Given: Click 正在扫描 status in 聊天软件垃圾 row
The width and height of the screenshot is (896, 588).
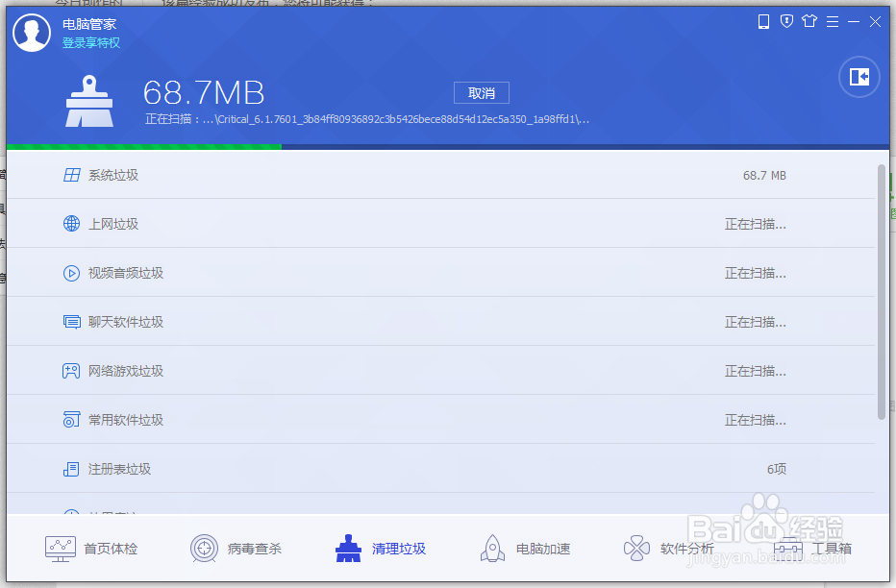Looking at the screenshot, I should click(756, 323).
